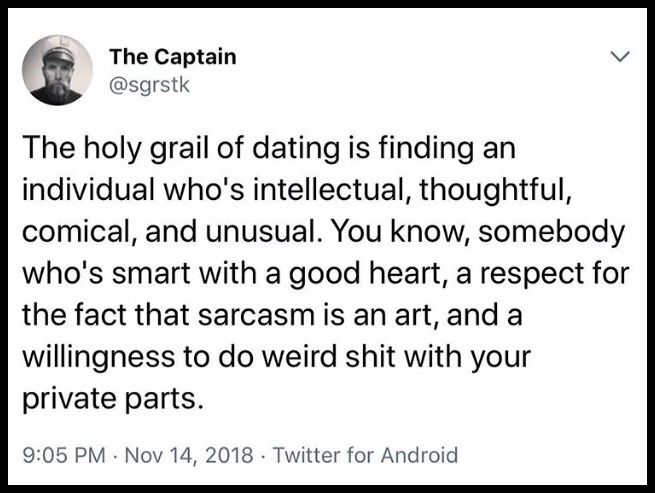Select the Nov 14, 2018 date

189,455
